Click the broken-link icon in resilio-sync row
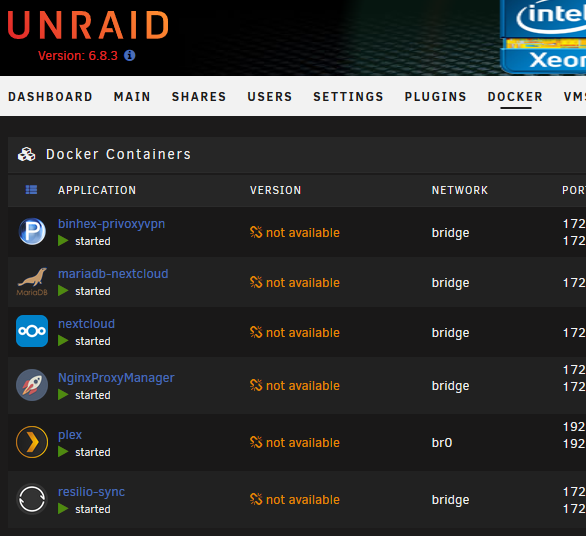 [256, 499]
